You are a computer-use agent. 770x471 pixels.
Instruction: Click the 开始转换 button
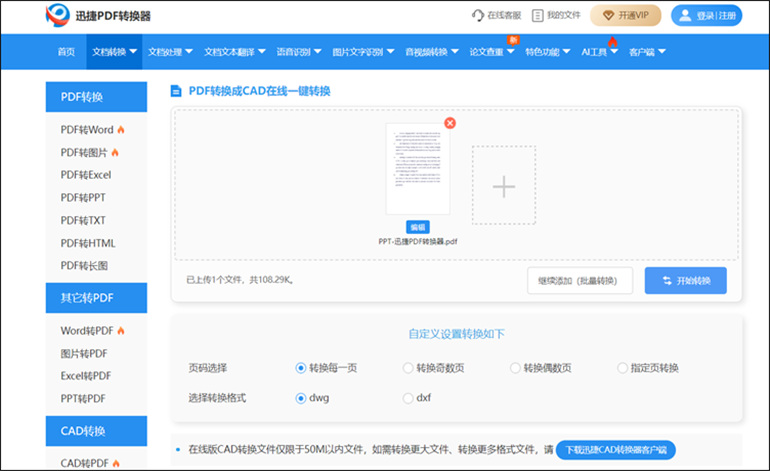(686, 280)
